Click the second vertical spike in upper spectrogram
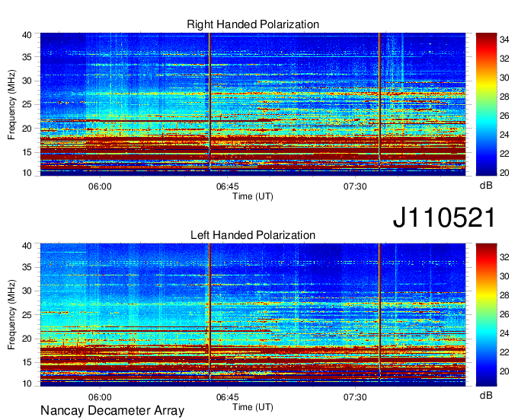Viewport: 518px width, 420px height. 379,100
